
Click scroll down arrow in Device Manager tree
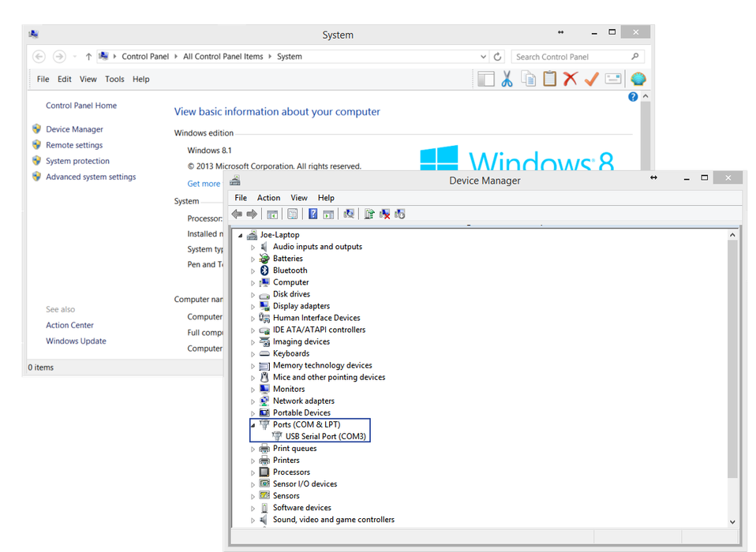coord(732,522)
